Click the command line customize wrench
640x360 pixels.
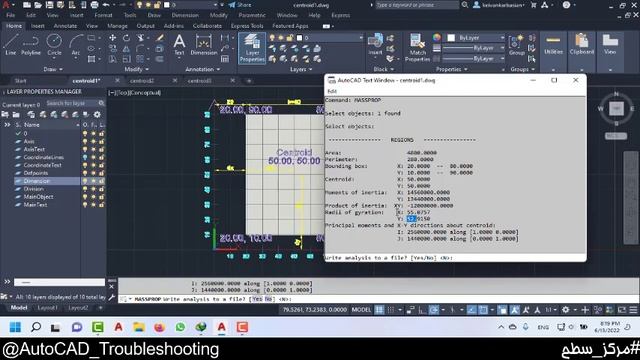coord(112,298)
